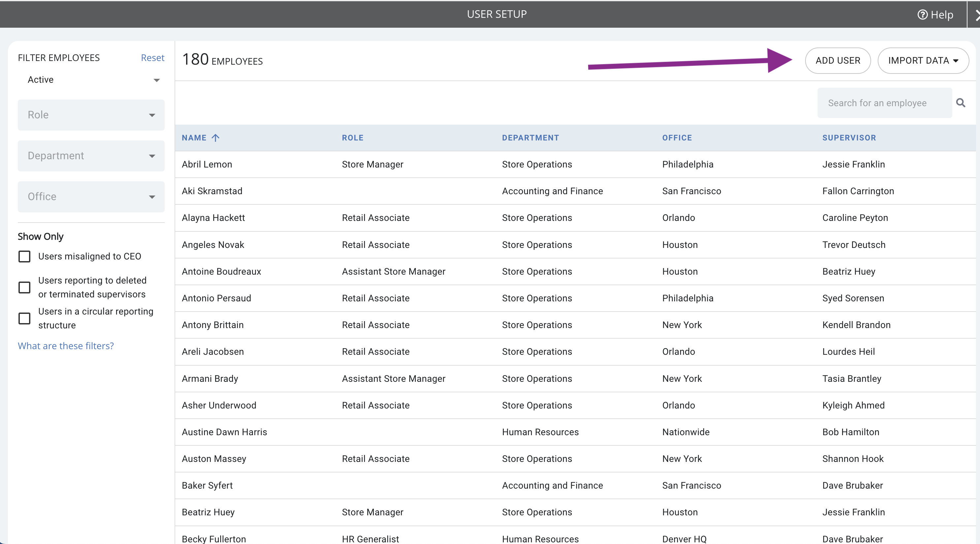This screenshot has height=544, width=980.
Task: Expand the Office filter dropdown
Action: click(91, 196)
